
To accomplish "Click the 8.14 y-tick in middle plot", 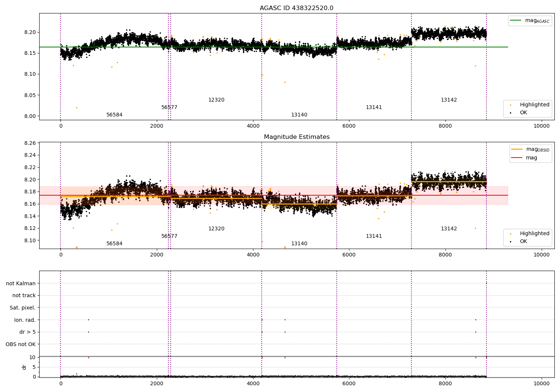I will click(30, 216).
